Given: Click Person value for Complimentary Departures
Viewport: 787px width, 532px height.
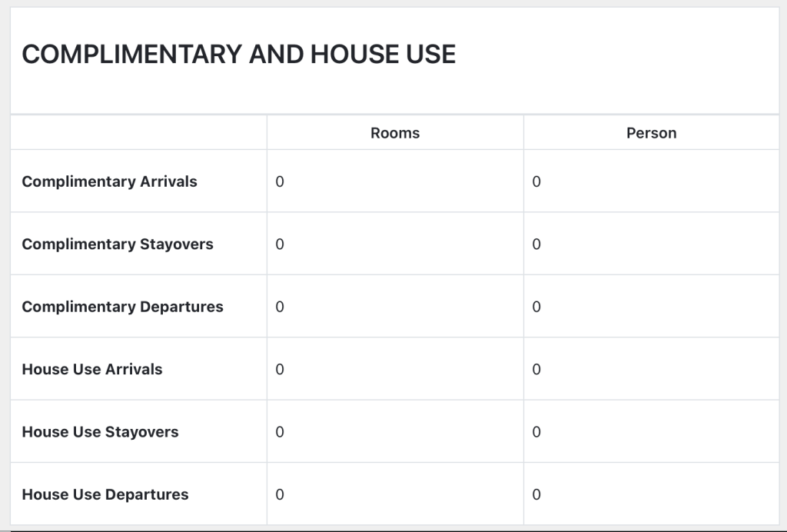Looking at the screenshot, I should [536, 307].
